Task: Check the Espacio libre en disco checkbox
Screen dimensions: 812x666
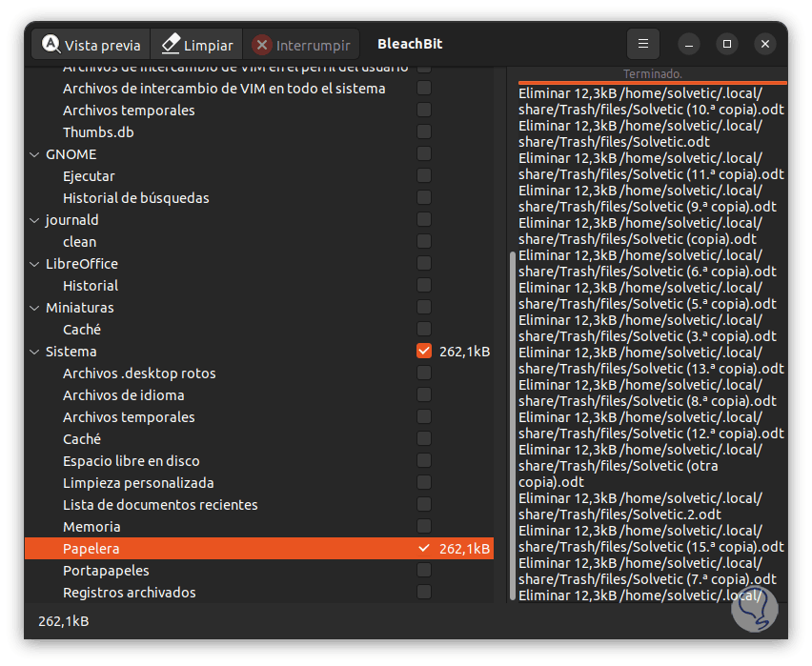Action: [x=423, y=461]
